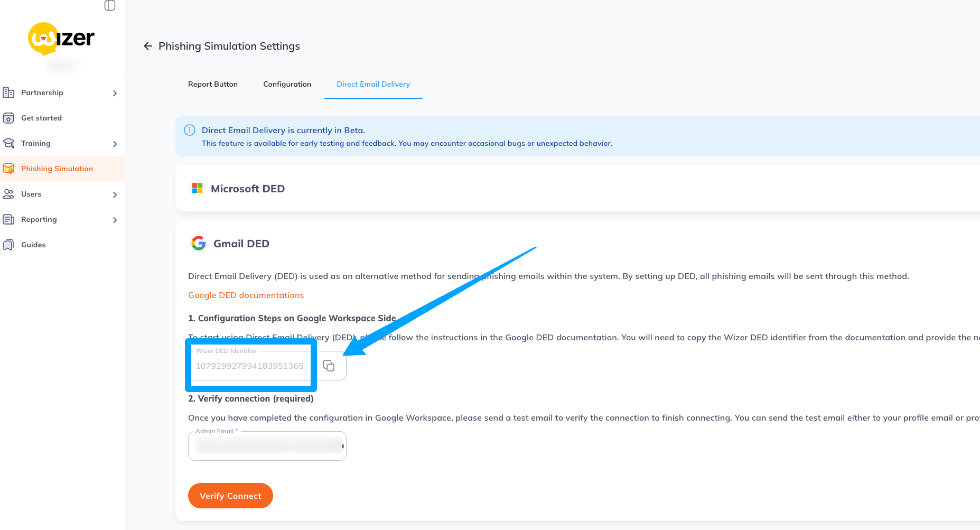Click the Training graduation cap icon

8,143
